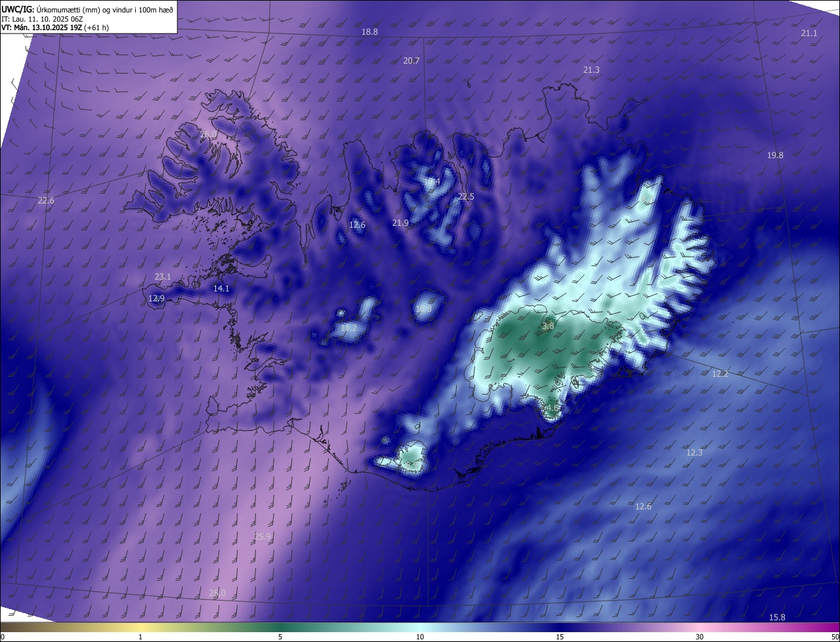Click the 25.9 value label
The height and width of the screenshot is (642, 840).
[262, 537]
